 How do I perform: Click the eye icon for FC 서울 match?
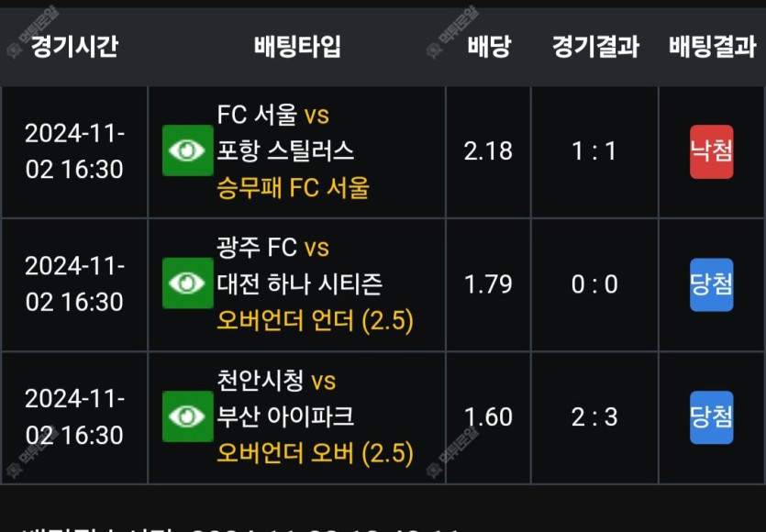pos(188,150)
